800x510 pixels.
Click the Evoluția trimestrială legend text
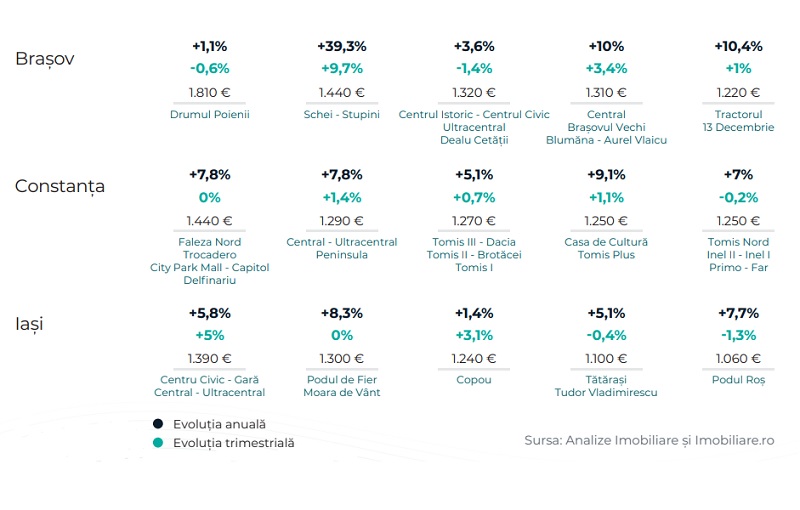tap(233, 442)
